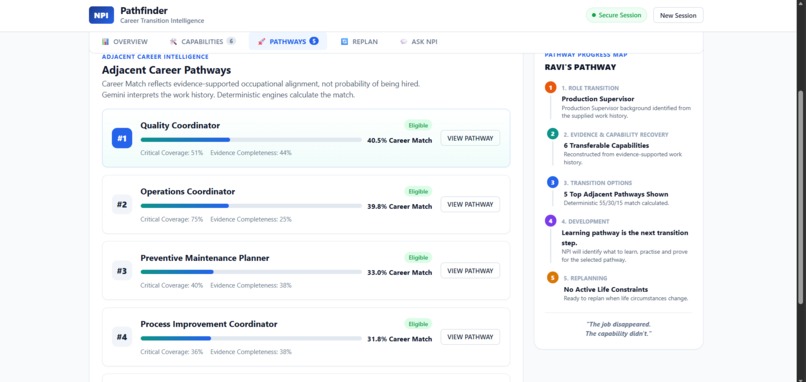The image size is (806, 382).
Task: Click the #1 rank badge
Action: click(x=122, y=138)
